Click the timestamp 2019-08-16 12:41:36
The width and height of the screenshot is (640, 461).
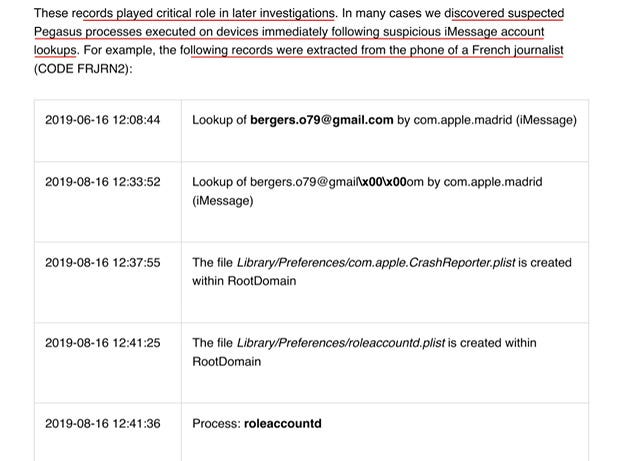(x=102, y=423)
